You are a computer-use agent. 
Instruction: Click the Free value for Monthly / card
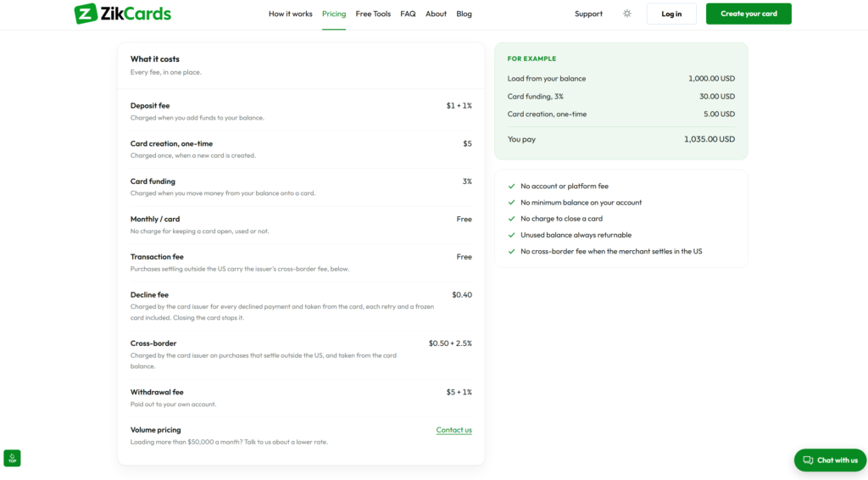[464, 219]
